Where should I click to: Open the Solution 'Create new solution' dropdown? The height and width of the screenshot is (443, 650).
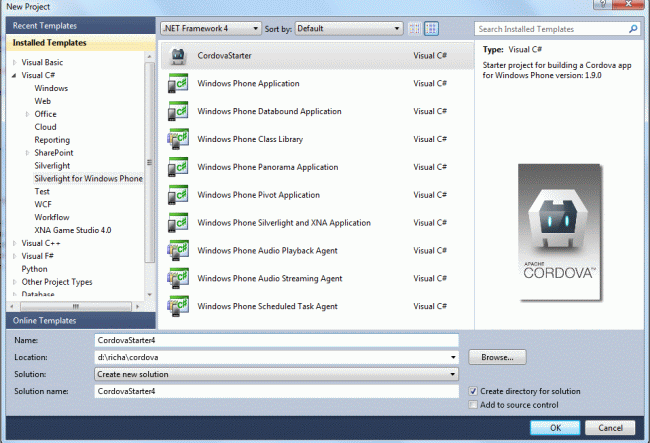[x=276, y=374]
